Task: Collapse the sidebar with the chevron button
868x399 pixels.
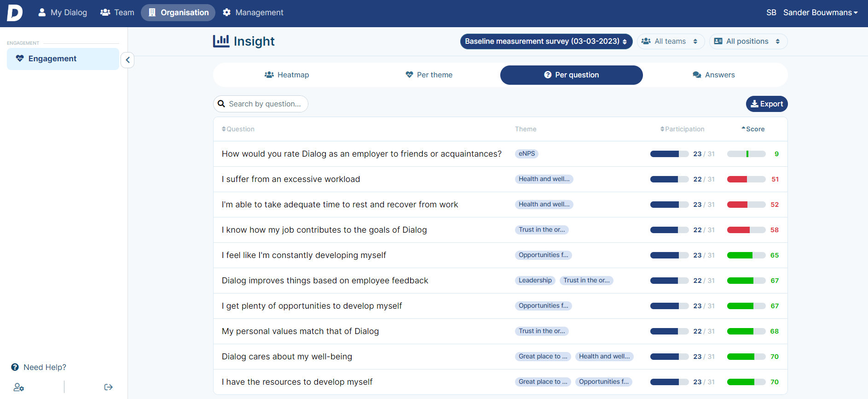Action: click(x=127, y=60)
